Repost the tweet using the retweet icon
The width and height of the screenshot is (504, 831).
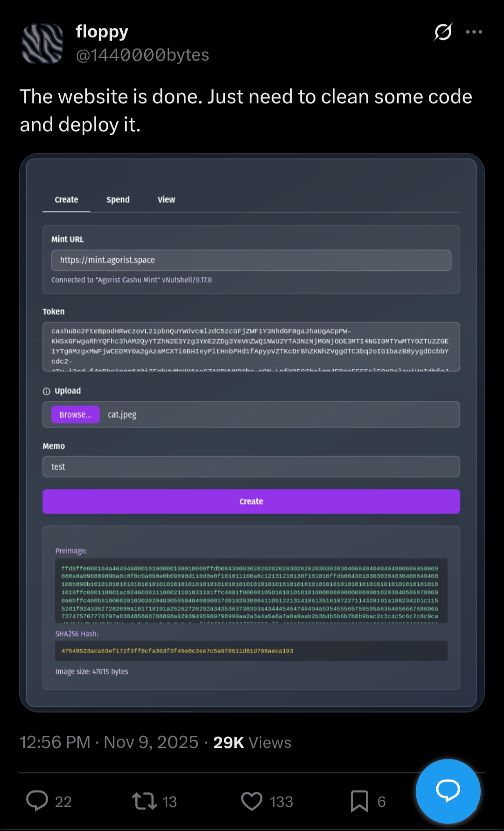pyautogui.click(x=144, y=801)
